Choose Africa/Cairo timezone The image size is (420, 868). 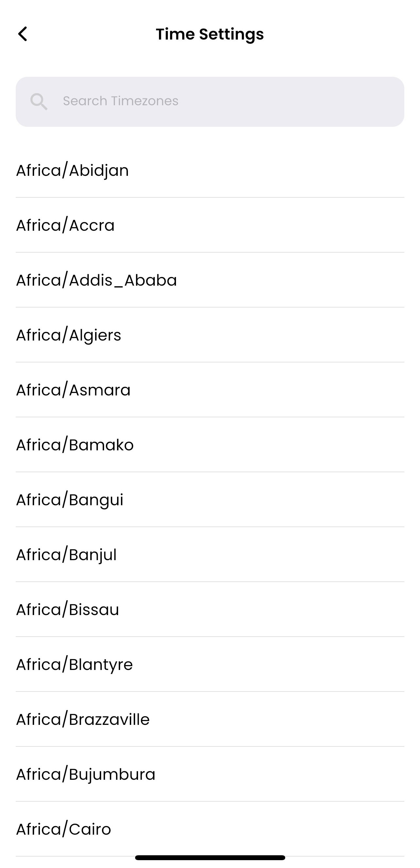(210, 829)
